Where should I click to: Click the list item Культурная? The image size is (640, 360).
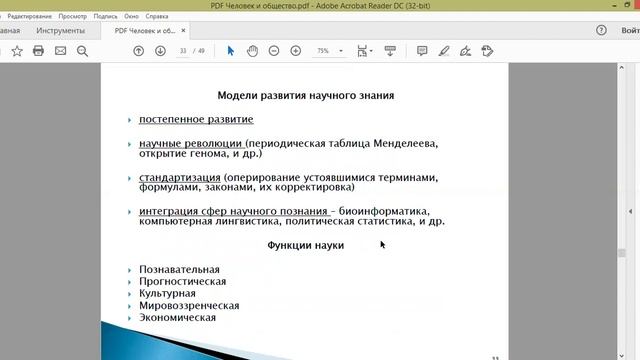[x=167, y=293]
